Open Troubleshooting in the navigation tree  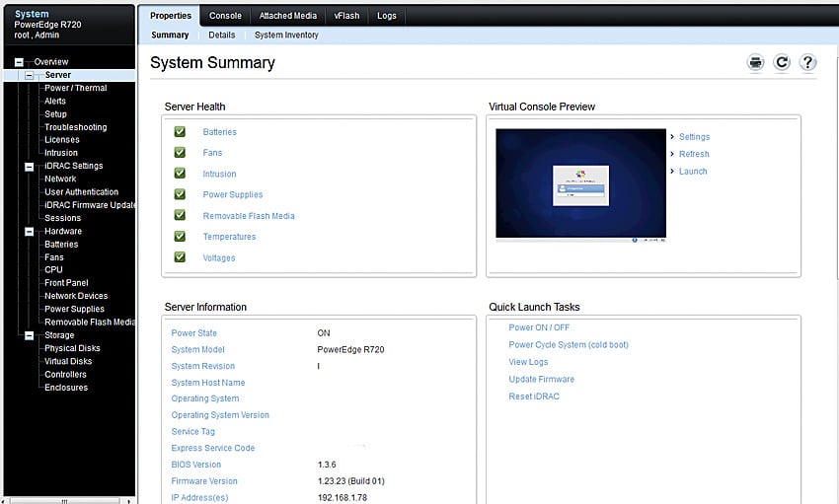click(75, 127)
